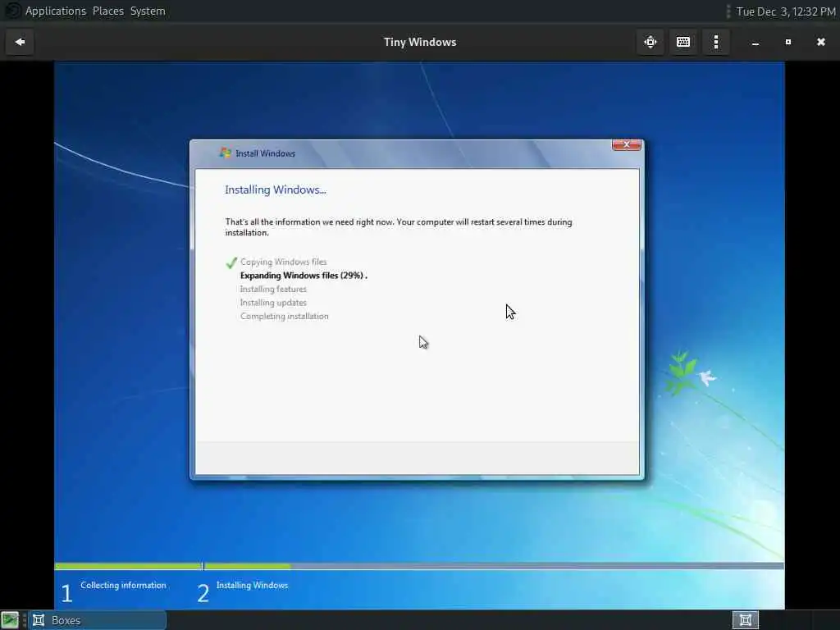Viewport: 840px width, 630px height.
Task: Click the green checkmark beside Copying Windows files
Action: 231,262
